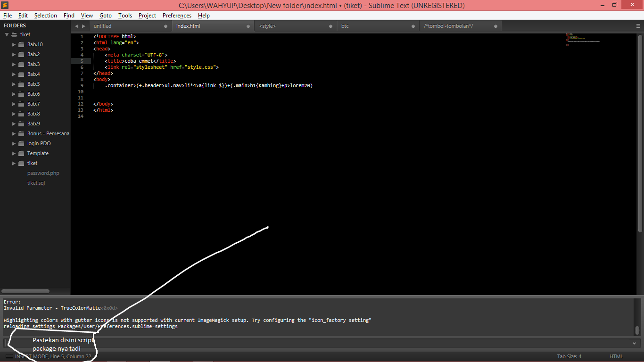The width and height of the screenshot is (644, 362).
Task: Close the untitled tab via its dot
Action: [x=165, y=26]
